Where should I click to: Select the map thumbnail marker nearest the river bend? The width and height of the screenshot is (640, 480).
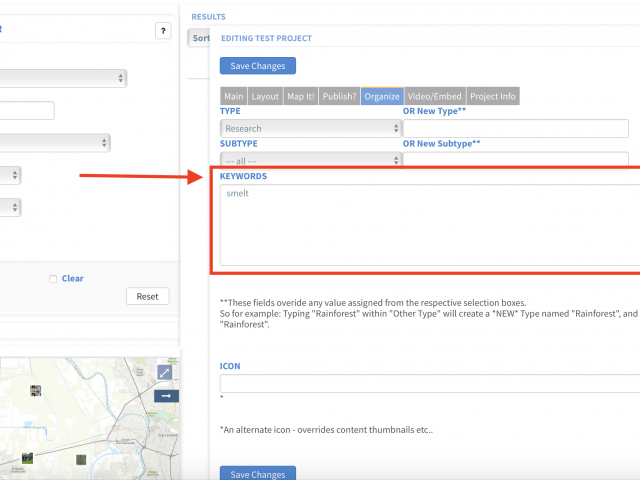81,459
